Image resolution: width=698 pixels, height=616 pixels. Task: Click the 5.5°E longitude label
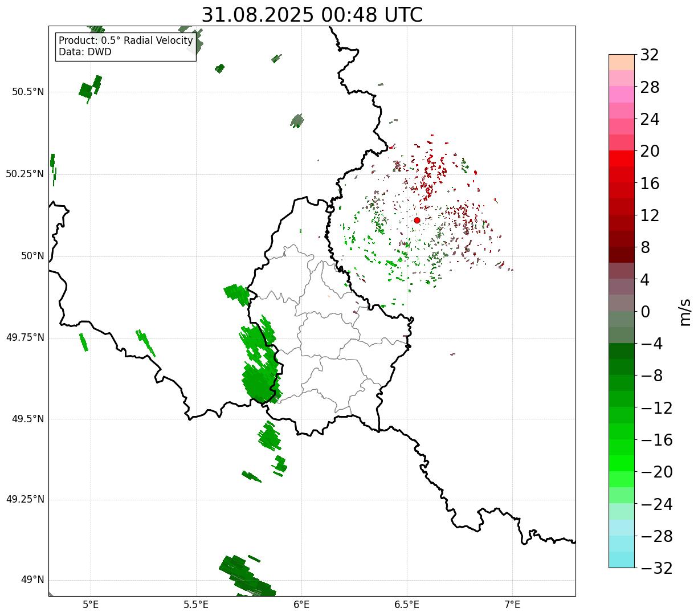196,604
